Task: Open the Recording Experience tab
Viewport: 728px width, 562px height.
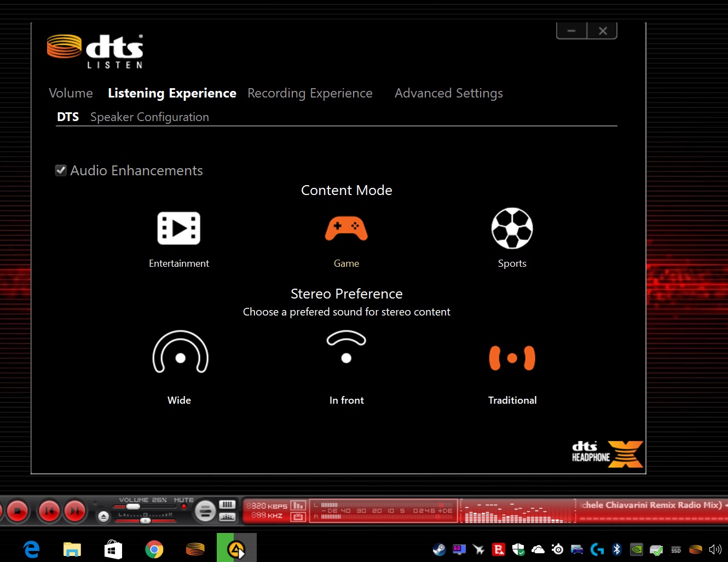Action: (310, 93)
